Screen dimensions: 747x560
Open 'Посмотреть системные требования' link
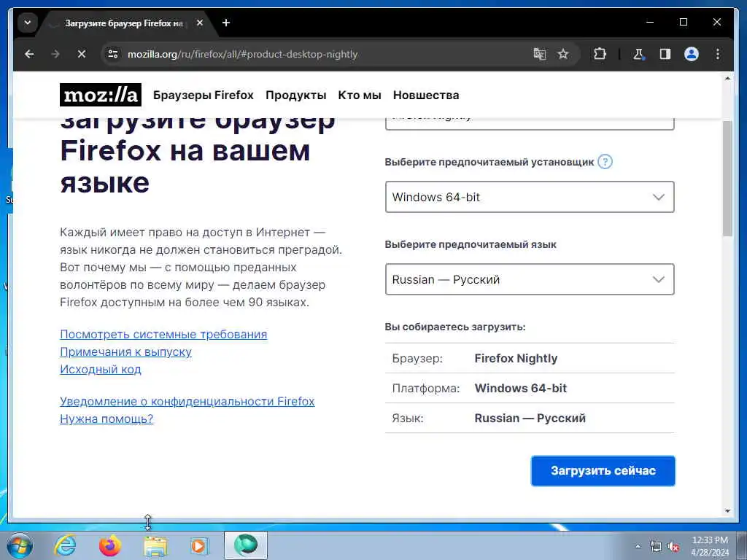point(163,334)
